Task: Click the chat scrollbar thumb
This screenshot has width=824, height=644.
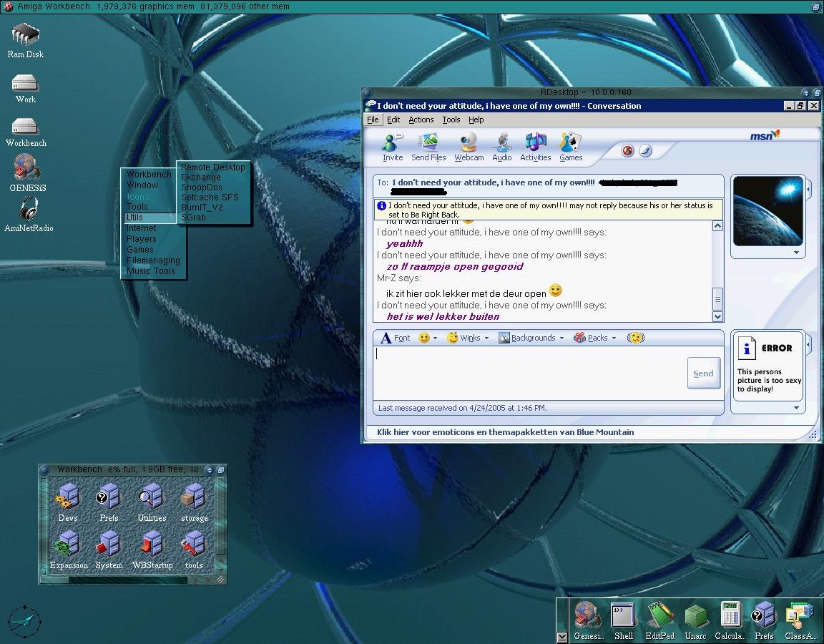Action: pos(717,299)
